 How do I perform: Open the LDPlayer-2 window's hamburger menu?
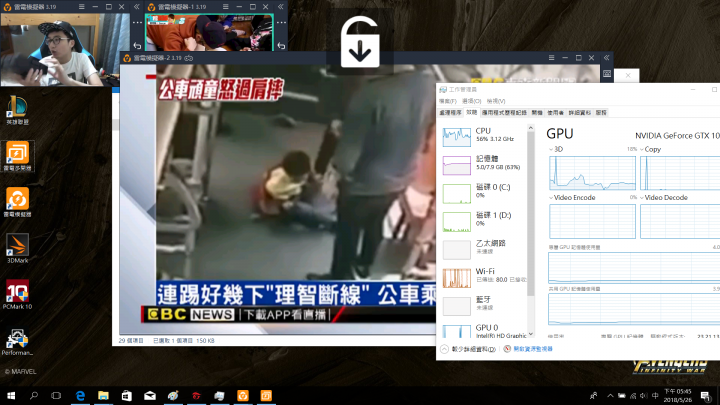tap(551, 58)
